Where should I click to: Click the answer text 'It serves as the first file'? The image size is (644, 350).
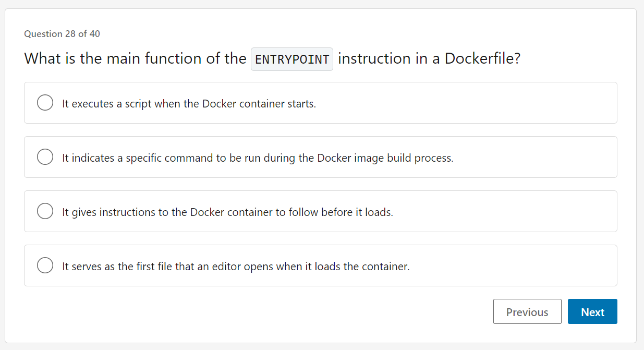236,267
